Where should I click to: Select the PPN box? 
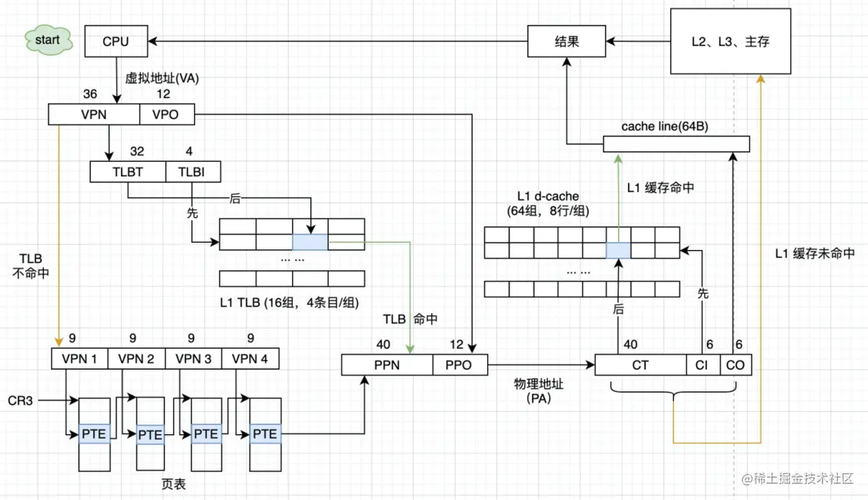click(x=387, y=365)
